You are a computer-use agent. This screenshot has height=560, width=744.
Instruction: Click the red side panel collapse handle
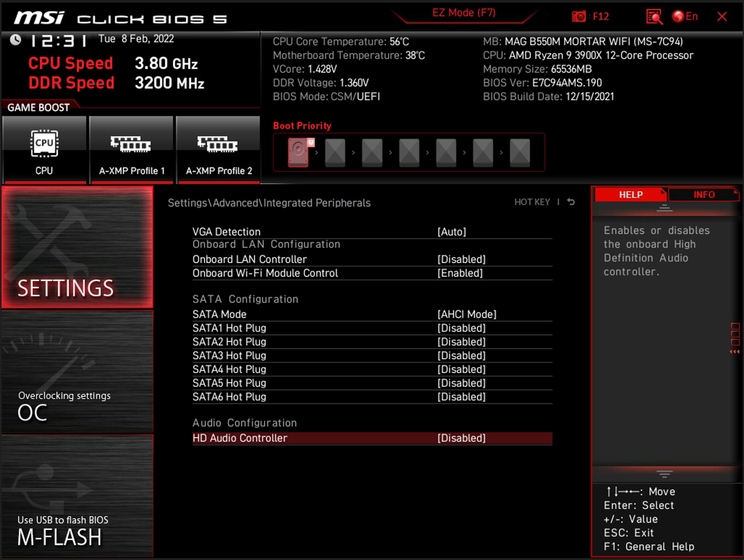pyautogui.click(x=735, y=338)
